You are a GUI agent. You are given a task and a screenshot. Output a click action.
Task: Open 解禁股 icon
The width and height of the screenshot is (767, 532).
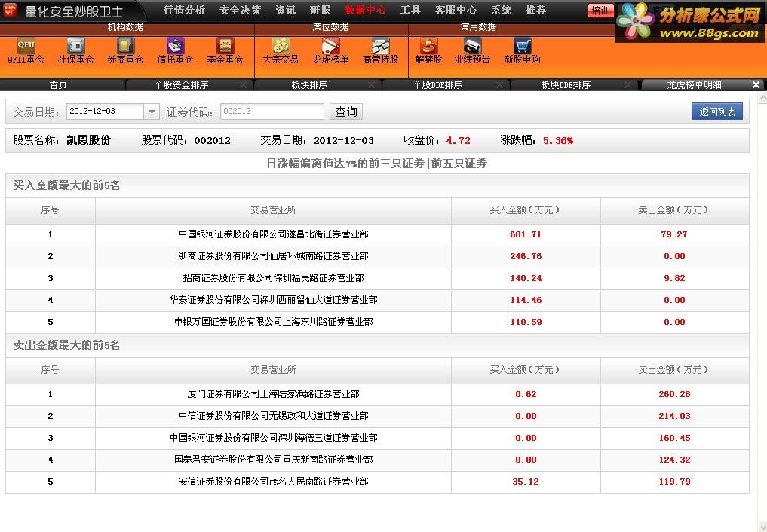click(x=428, y=50)
